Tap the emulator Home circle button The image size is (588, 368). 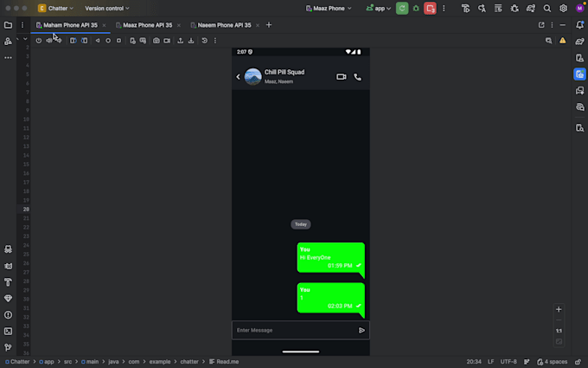tap(108, 41)
